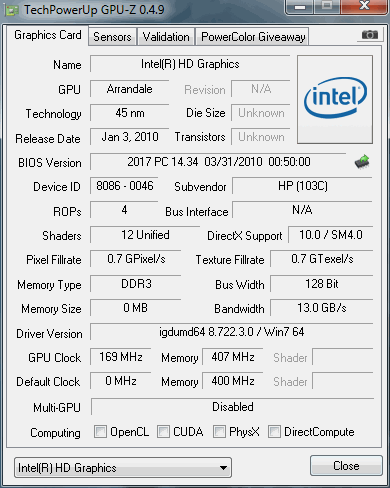Click the Close button
The width and height of the screenshot is (390, 488).
click(x=346, y=466)
